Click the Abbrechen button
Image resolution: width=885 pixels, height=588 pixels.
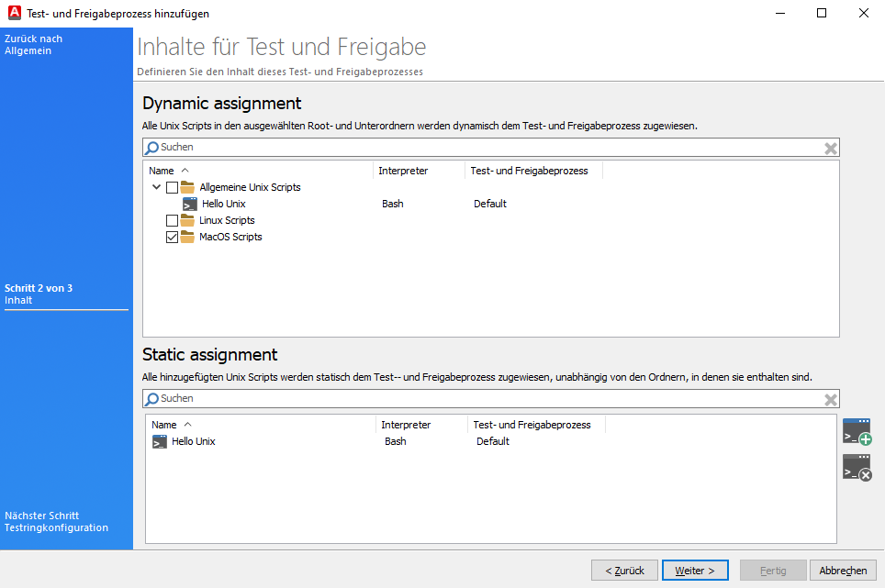click(x=843, y=570)
